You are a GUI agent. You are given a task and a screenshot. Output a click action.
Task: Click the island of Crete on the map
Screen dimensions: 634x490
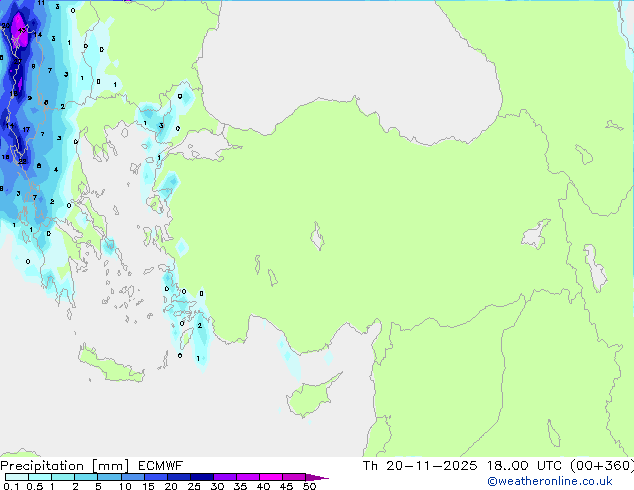tap(110, 366)
